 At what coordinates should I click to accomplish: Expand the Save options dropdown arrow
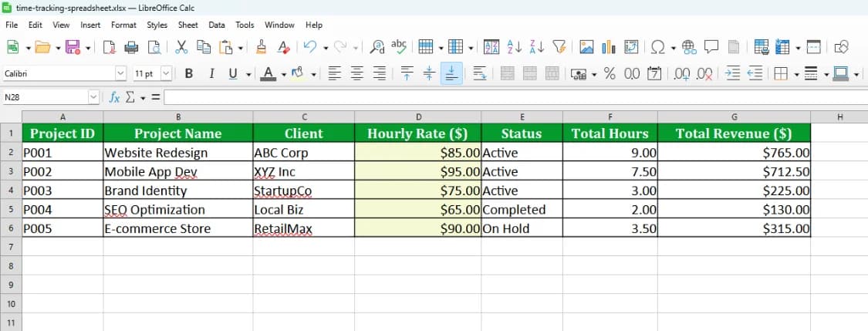(x=87, y=48)
